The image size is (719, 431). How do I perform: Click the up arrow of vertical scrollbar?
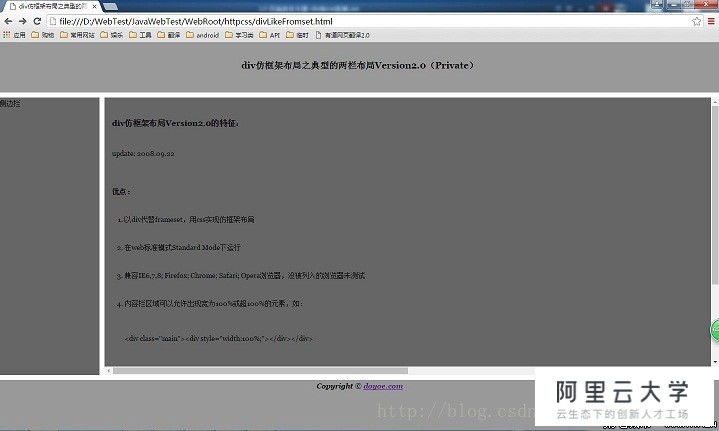tap(715, 101)
